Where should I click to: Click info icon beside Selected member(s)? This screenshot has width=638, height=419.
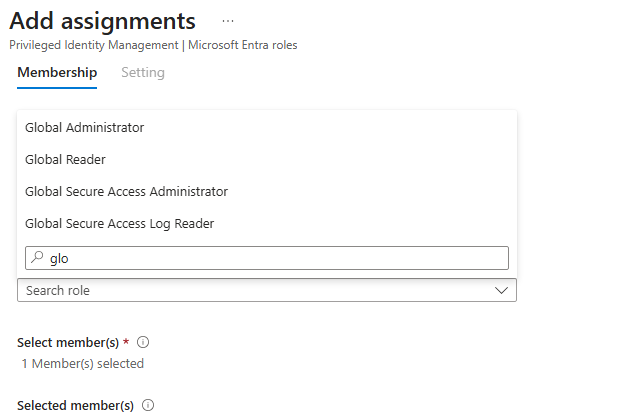point(148,405)
